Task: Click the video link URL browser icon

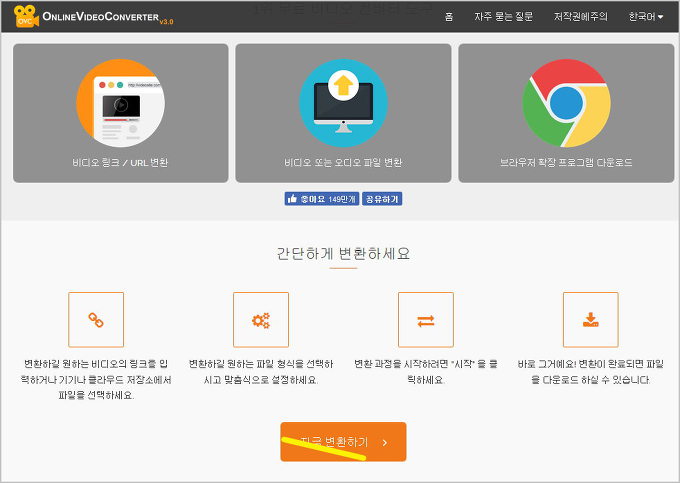Action: tap(120, 104)
